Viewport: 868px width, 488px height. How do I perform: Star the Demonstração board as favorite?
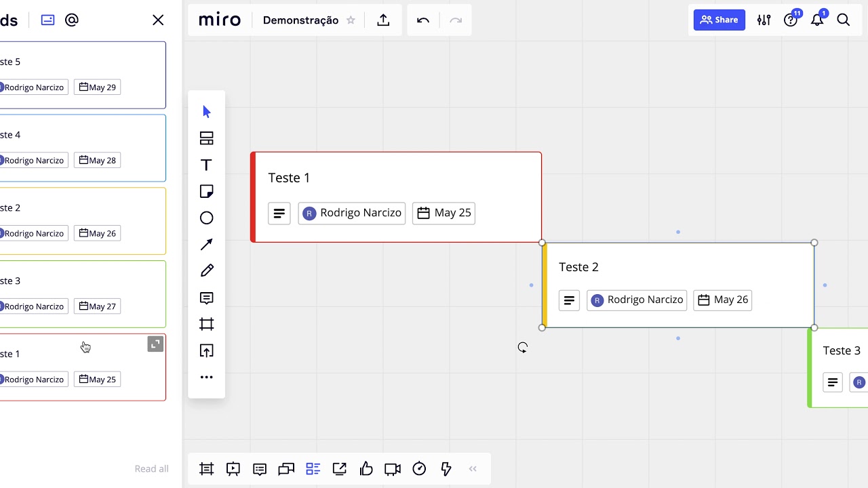coord(351,20)
